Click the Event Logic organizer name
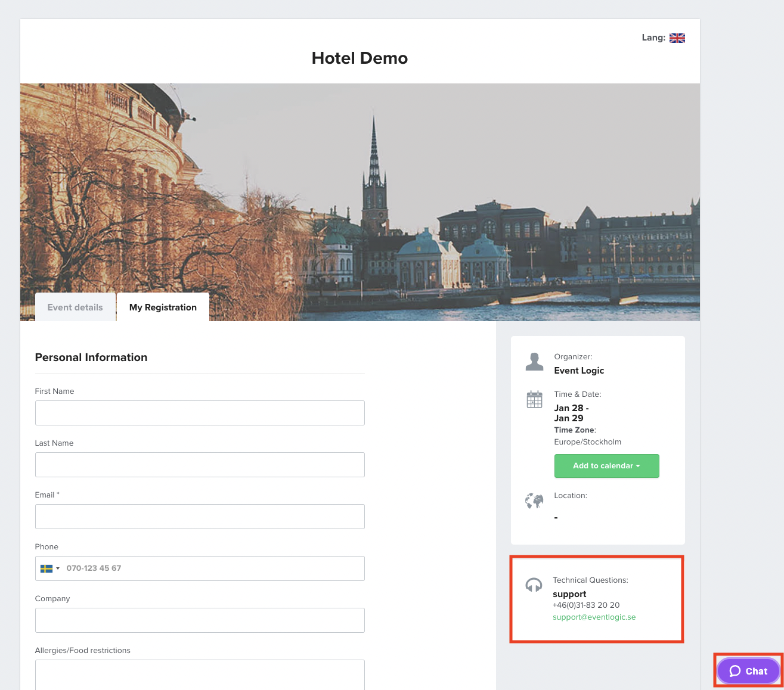Screen dimensions: 784x690 tap(579, 371)
